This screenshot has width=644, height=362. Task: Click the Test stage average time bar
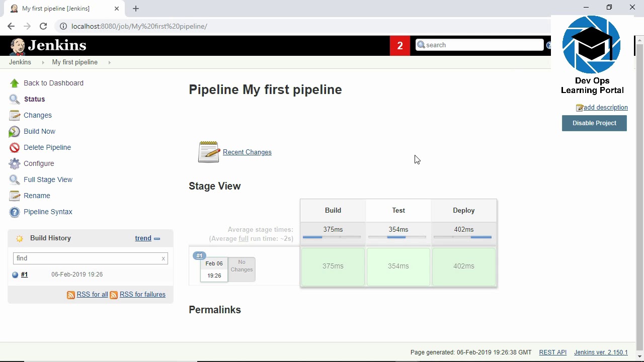click(x=397, y=237)
